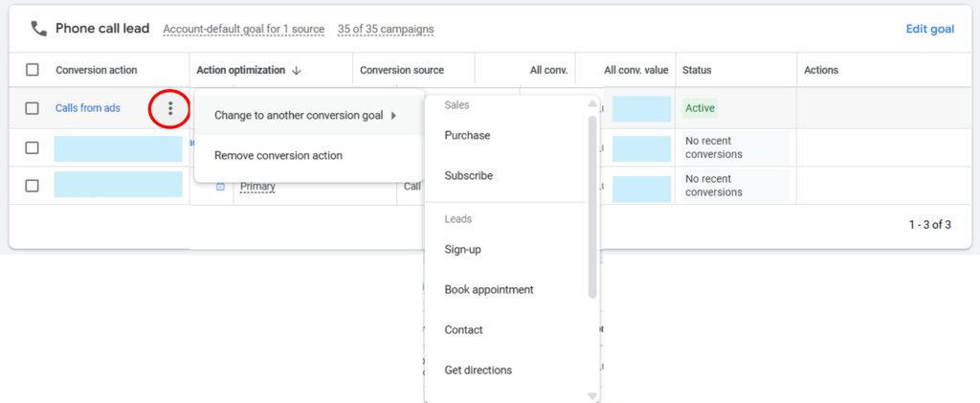Click the scroll-up arrow of the goals list
The image size is (980, 403).
[x=592, y=103]
